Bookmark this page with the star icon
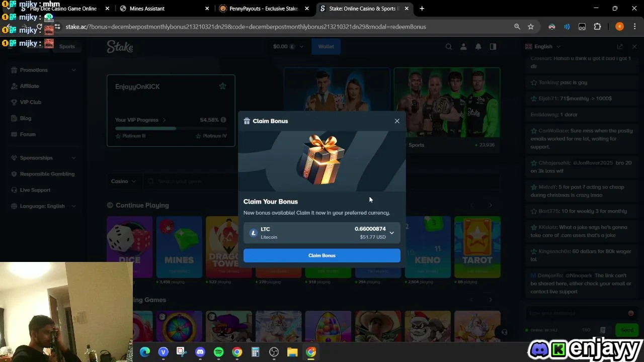Viewport: 644px width, 362px height. (531, 27)
